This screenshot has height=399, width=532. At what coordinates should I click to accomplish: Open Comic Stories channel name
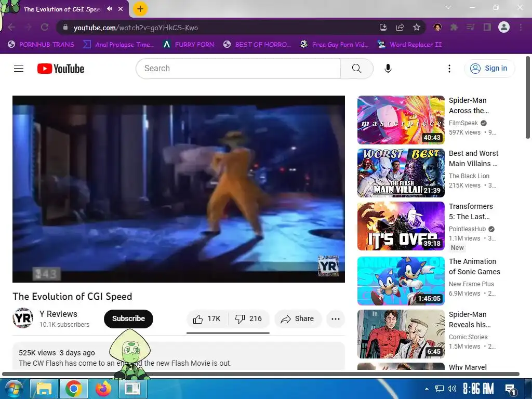(x=468, y=337)
